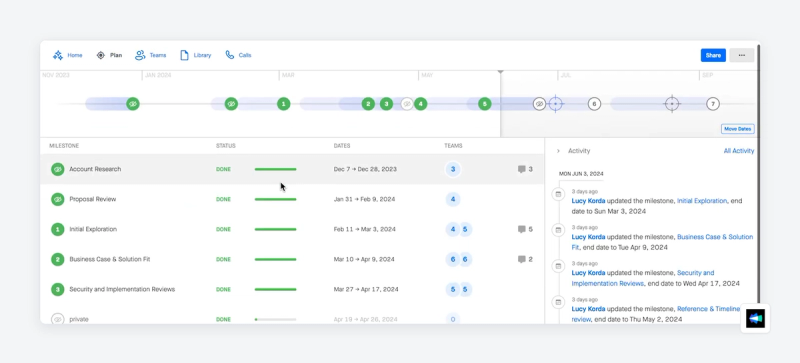
Task: Open the more options ellipsis menu
Action: (741, 55)
